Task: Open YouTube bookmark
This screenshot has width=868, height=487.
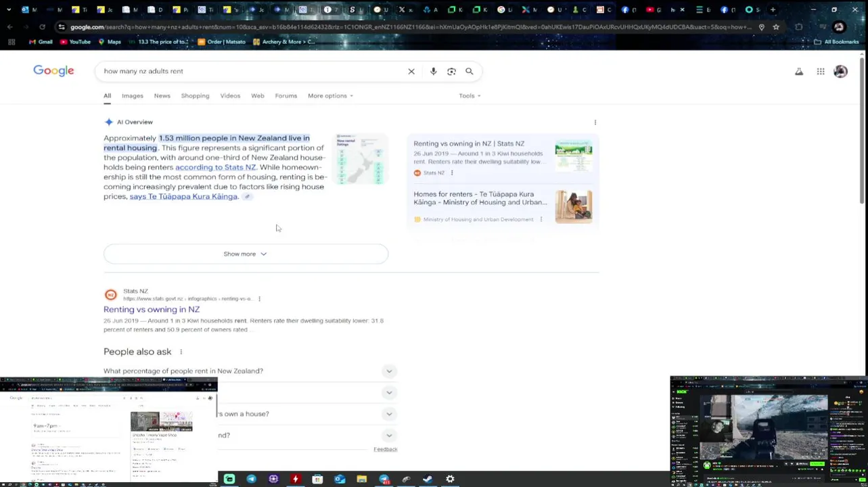Action: pos(75,42)
